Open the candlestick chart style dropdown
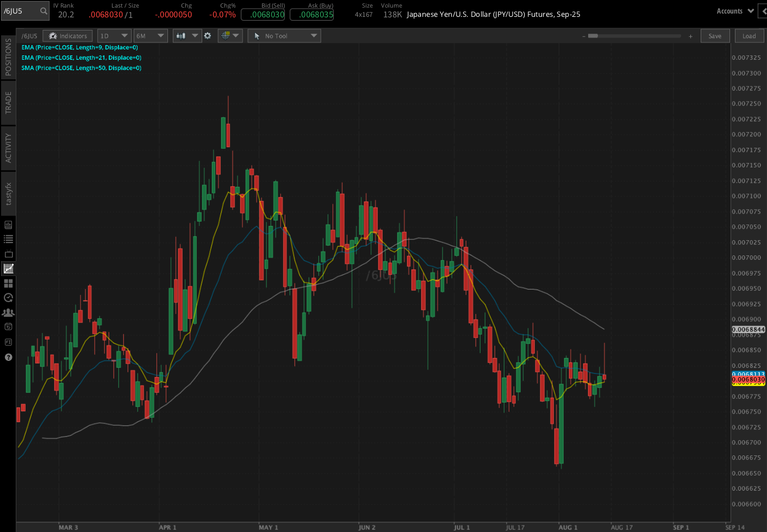 click(187, 36)
